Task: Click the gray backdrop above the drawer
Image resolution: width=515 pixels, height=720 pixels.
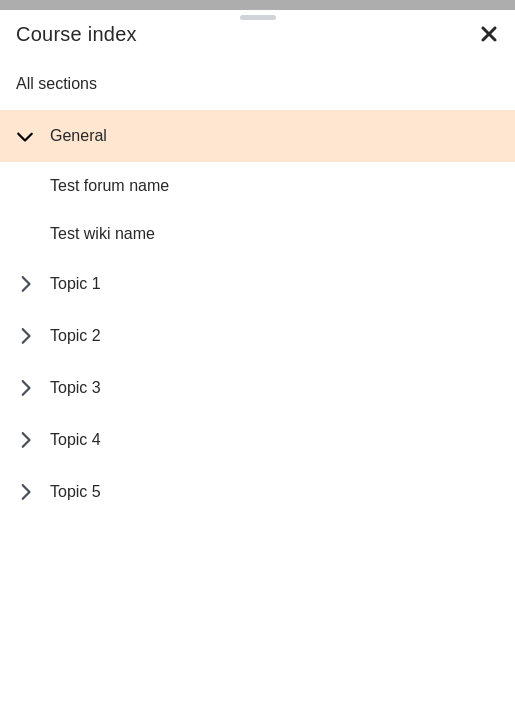Action: [x=258, y=5]
